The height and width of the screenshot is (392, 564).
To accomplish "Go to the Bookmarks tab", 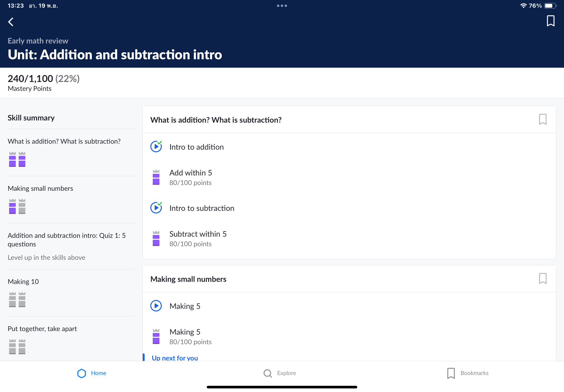I will 468,373.
